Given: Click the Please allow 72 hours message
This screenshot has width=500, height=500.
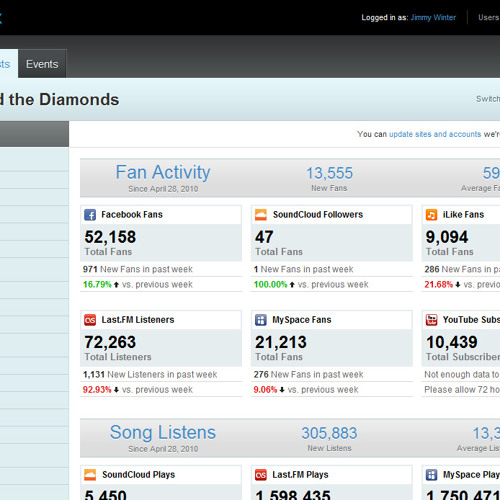Looking at the screenshot, I should [462, 390].
